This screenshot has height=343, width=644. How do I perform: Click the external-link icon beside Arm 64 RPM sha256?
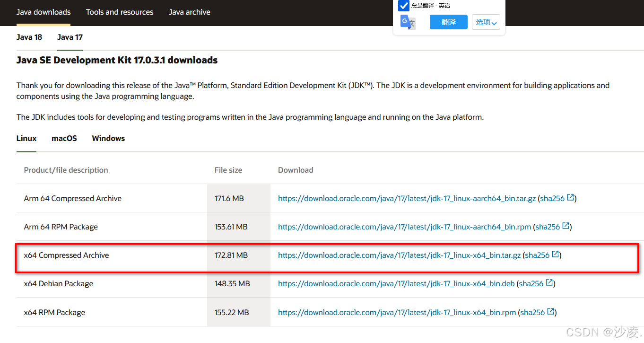(566, 226)
